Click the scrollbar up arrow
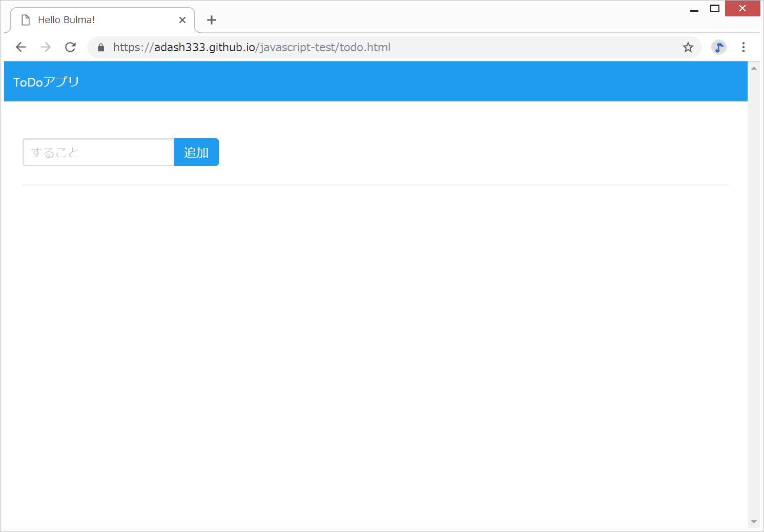Screen dimensions: 764x532 [754, 68]
